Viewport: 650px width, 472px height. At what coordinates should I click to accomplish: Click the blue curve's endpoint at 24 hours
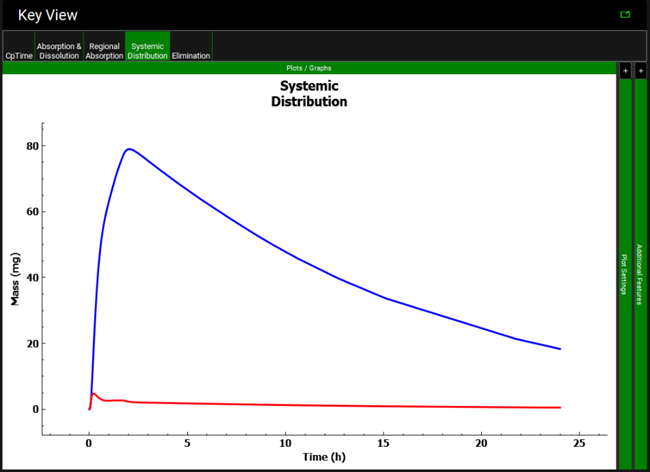[560, 349]
